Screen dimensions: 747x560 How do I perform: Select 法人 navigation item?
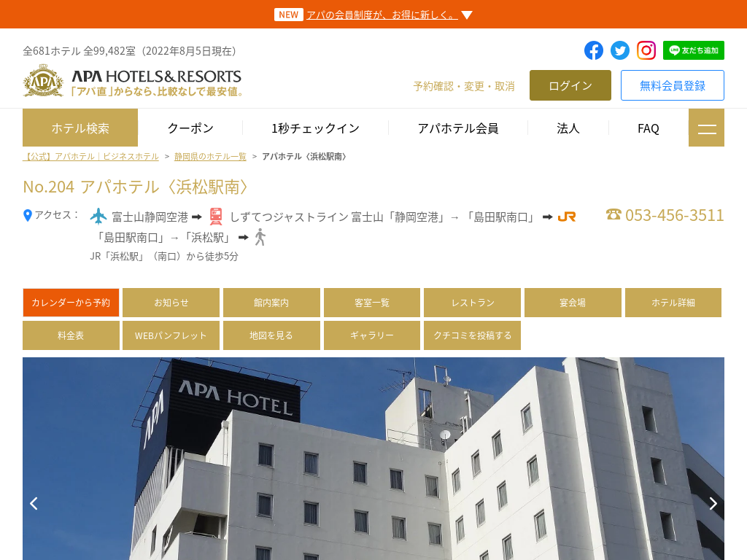568,128
